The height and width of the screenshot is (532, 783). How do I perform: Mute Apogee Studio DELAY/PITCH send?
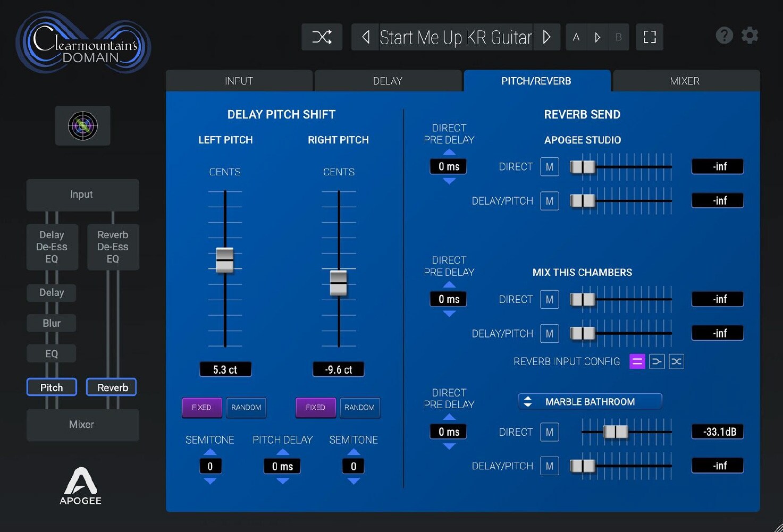click(550, 201)
